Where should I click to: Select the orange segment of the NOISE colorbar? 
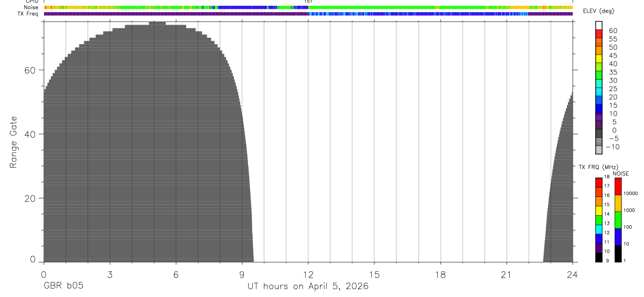pyautogui.click(x=618, y=203)
